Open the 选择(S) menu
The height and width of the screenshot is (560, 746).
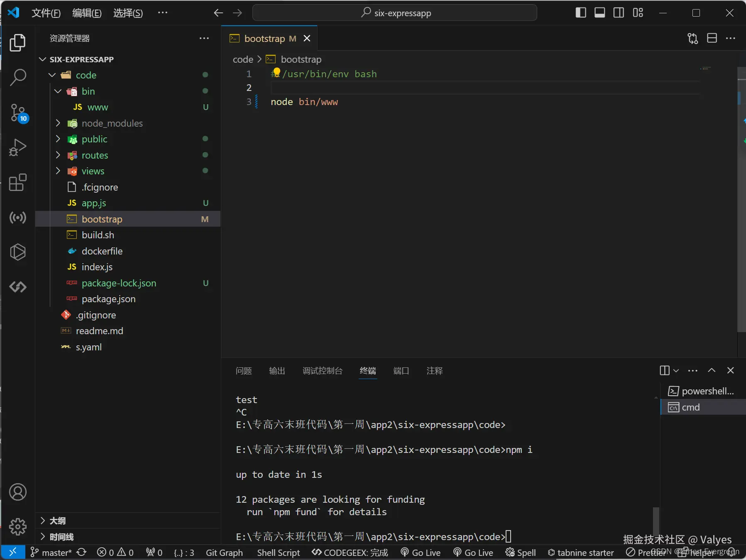128,13
